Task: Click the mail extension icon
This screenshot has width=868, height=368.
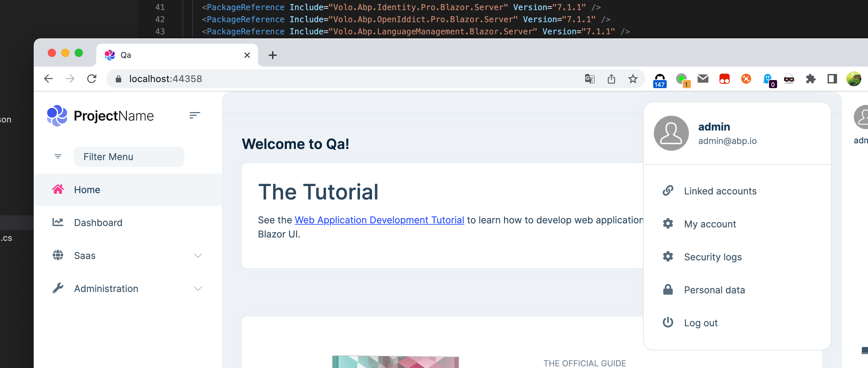Action: (x=703, y=79)
